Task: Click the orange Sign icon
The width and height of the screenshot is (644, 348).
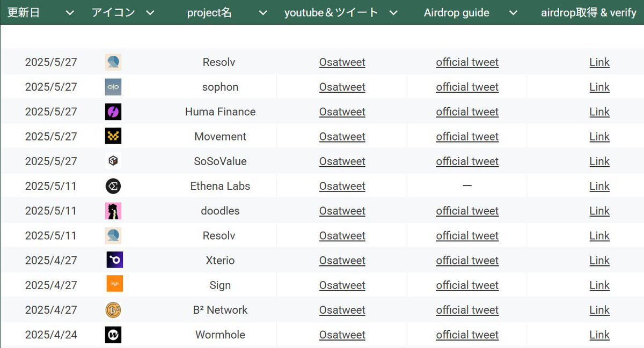Action: pyautogui.click(x=114, y=284)
